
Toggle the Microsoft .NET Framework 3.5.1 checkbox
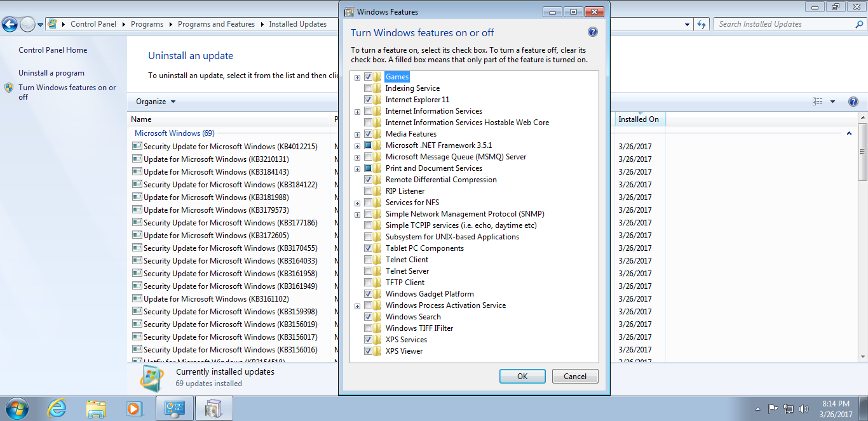(x=368, y=145)
